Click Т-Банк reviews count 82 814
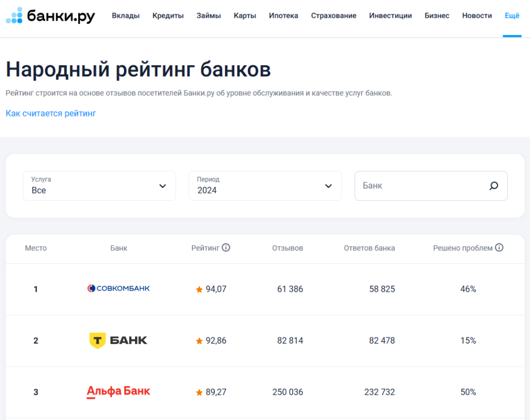The width and height of the screenshot is (530, 420). click(x=290, y=340)
